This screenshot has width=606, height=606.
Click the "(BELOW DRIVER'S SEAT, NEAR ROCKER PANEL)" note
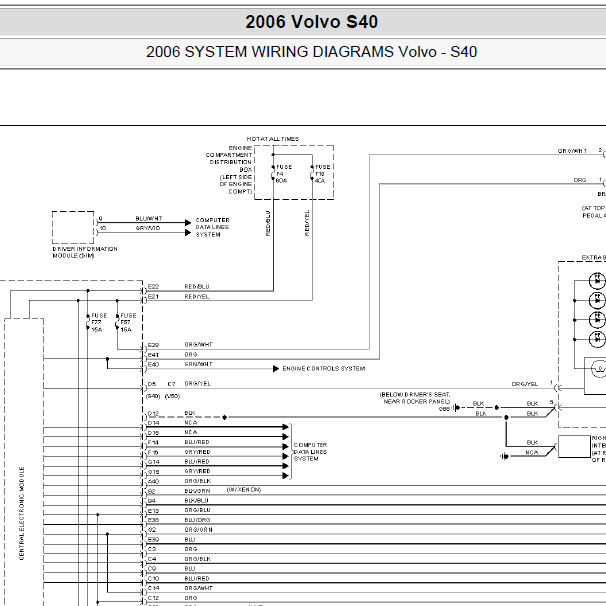pos(415,398)
